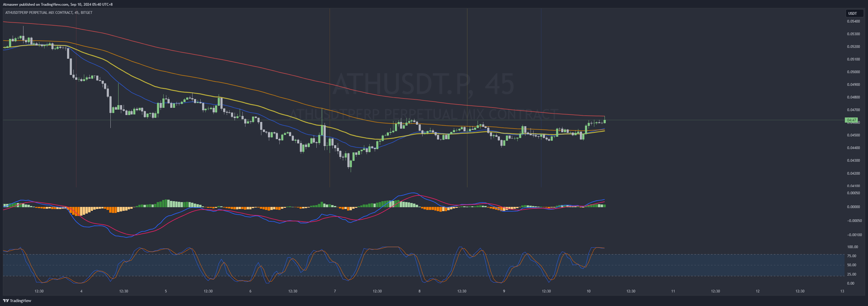Image resolution: width=868 pixels, height=306 pixels.
Task: Click date 10 on the time axis
Action: tap(589, 291)
